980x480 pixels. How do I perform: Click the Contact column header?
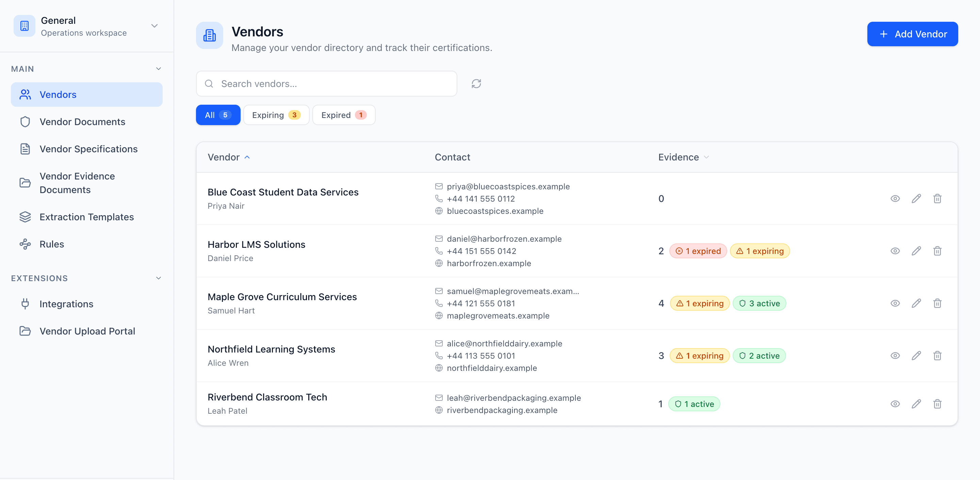pyautogui.click(x=452, y=157)
